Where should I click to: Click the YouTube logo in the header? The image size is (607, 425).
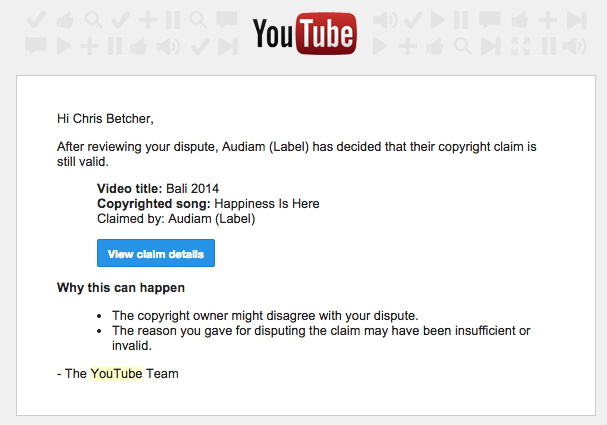pyautogui.click(x=304, y=34)
